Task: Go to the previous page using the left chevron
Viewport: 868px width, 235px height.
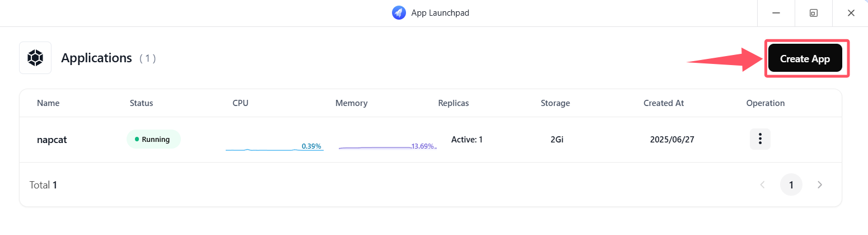Action: [x=762, y=185]
